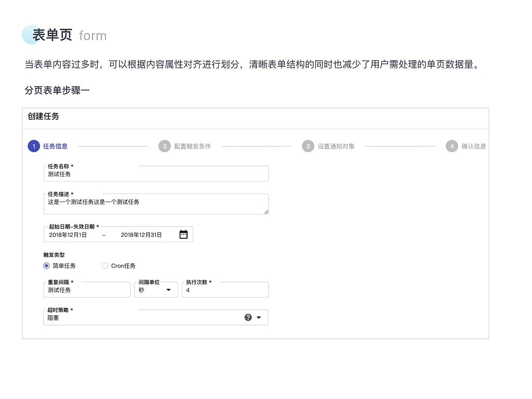Switch to the 设置通知对象 step
532x399 pixels.
336,146
